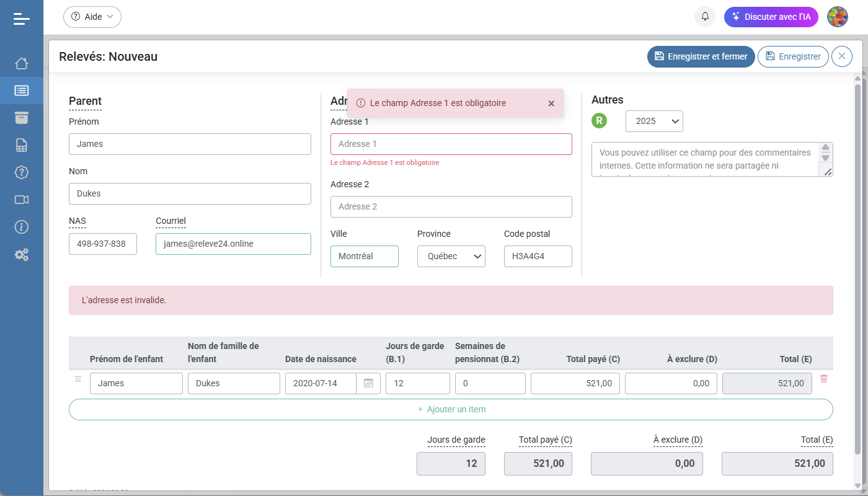This screenshot has width=868, height=496.
Task: Click Enregistrer et fermer button
Action: (701, 56)
